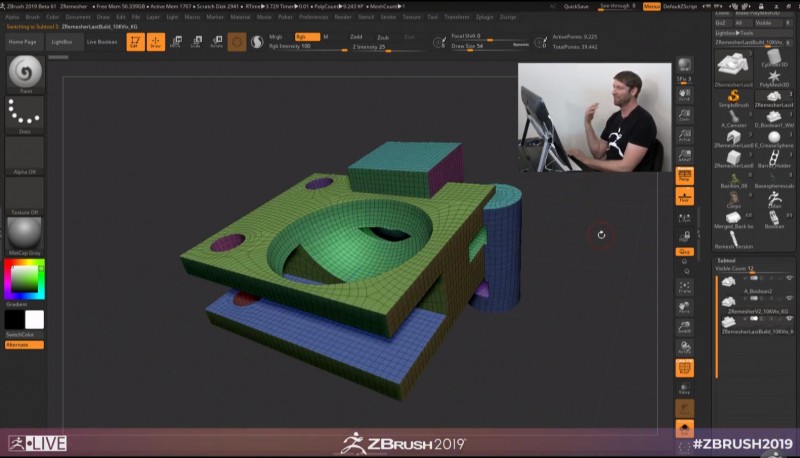Screen dimensions: 800x458
Task: Click the Move tool icon
Action: [x=176, y=42]
